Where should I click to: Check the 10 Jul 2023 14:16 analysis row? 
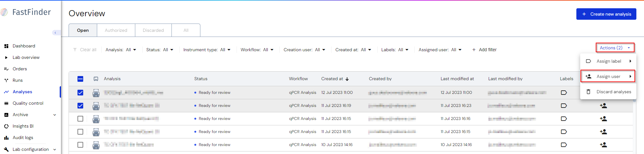pos(80,145)
